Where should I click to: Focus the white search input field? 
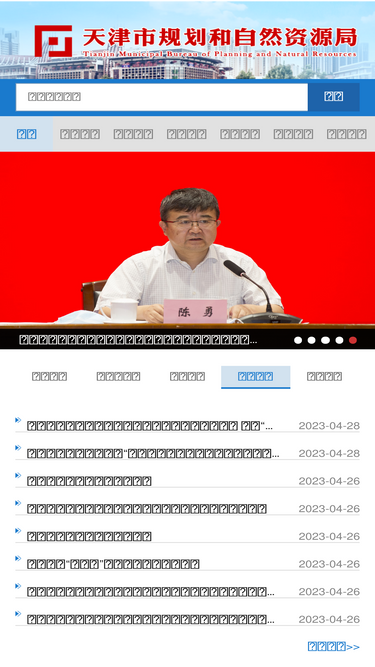coord(162,97)
